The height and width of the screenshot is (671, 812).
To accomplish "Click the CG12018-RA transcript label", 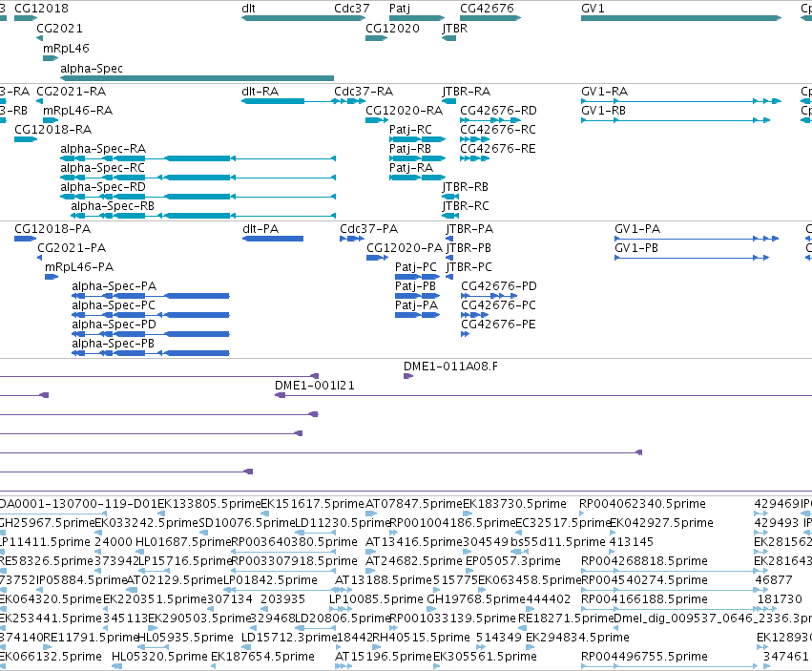I will [52, 130].
